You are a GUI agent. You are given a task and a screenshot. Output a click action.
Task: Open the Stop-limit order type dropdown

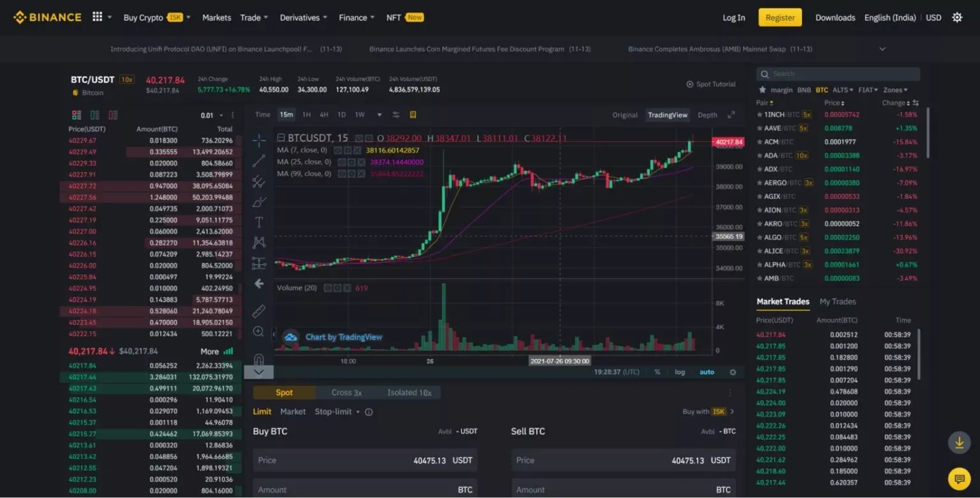(x=337, y=412)
